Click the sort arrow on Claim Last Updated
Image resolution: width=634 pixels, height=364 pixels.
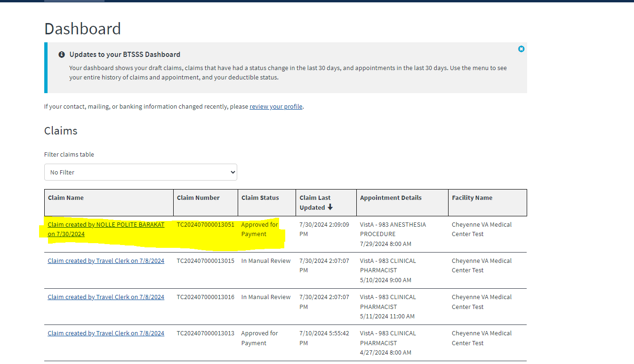click(330, 207)
